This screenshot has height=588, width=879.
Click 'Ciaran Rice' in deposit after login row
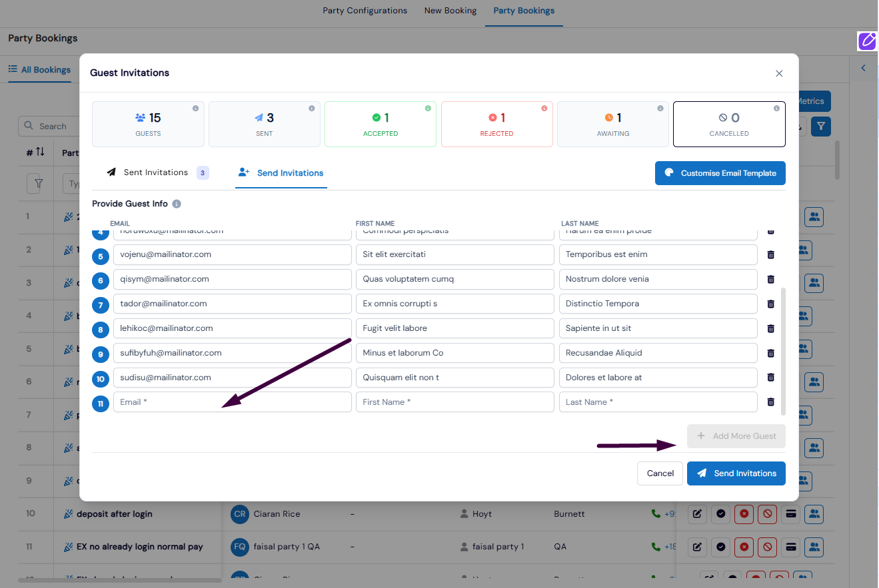click(277, 514)
